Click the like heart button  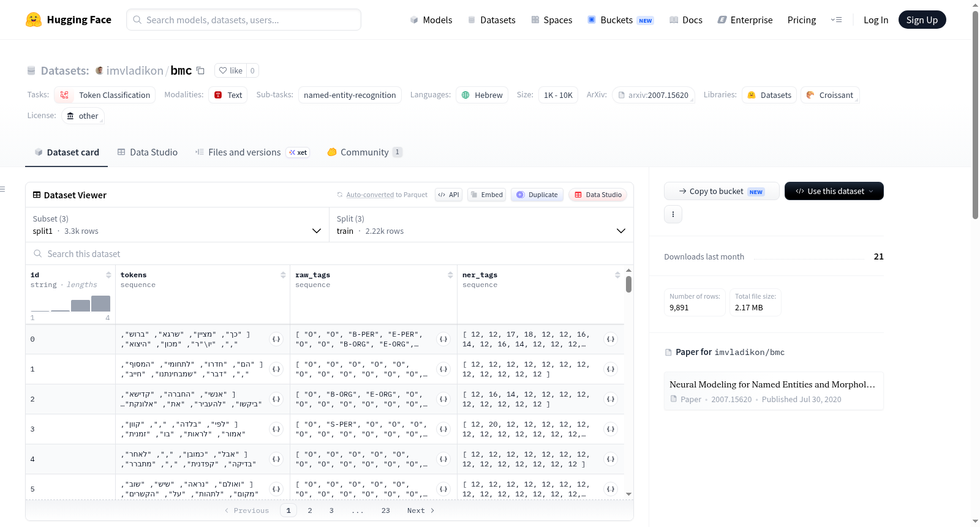point(231,70)
